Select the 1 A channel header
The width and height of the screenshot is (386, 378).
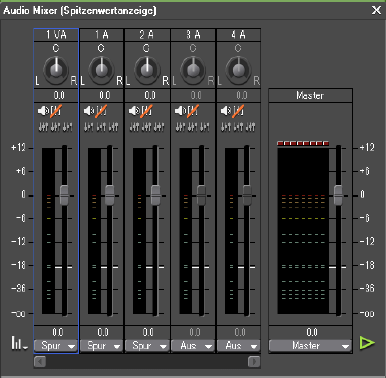pyautogui.click(x=101, y=35)
